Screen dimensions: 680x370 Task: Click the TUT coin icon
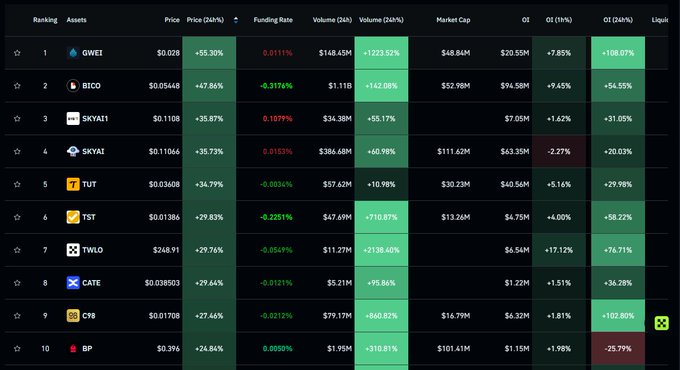tap(73, 184)
